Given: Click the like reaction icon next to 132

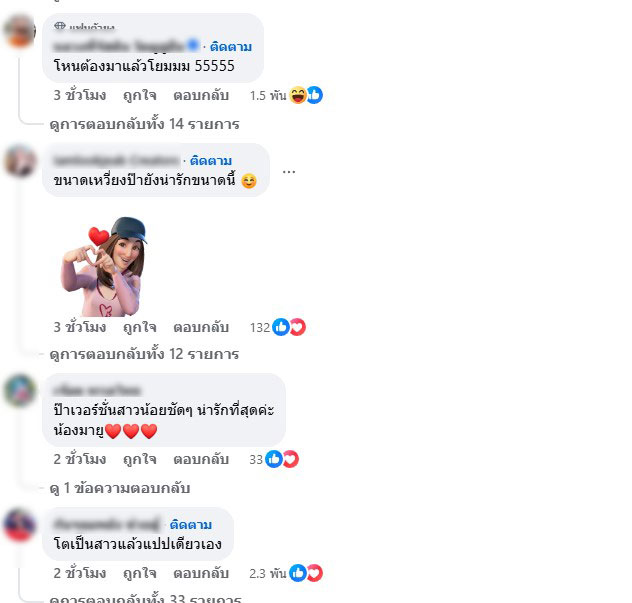Looking at the screenshot, I should 281,327.
